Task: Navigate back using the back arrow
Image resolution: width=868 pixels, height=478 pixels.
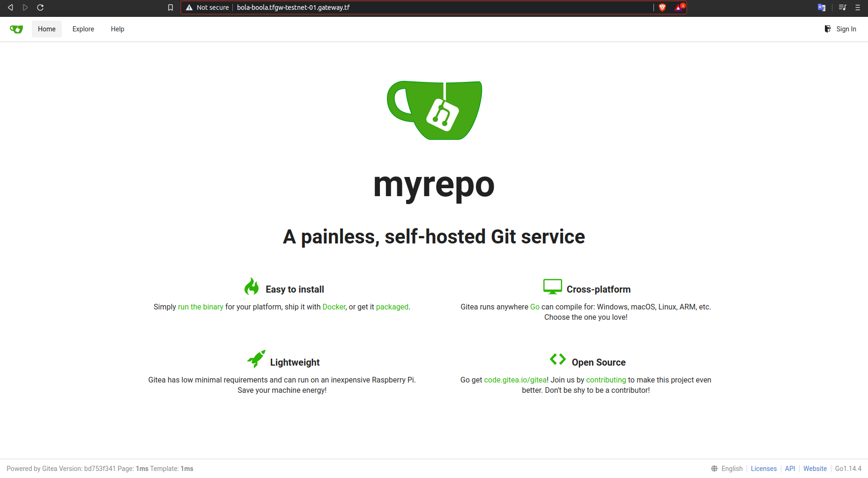Action: [x=10, y=7]
